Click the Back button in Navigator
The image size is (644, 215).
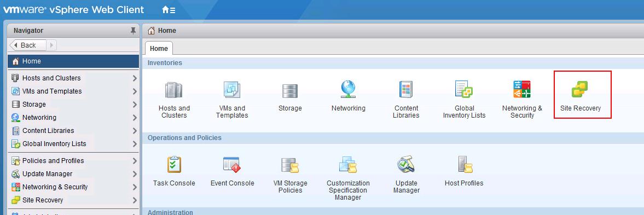pyautogui.click(x=27, y=45)
